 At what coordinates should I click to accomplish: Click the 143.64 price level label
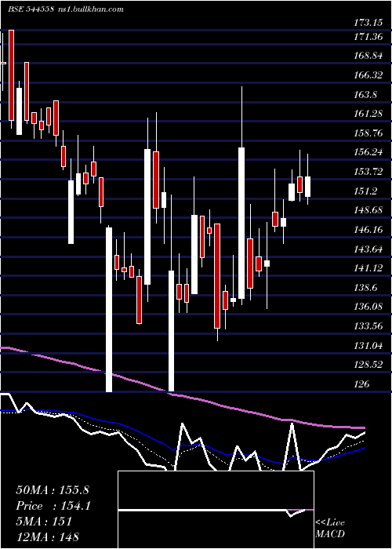click(x=368, y=249)
